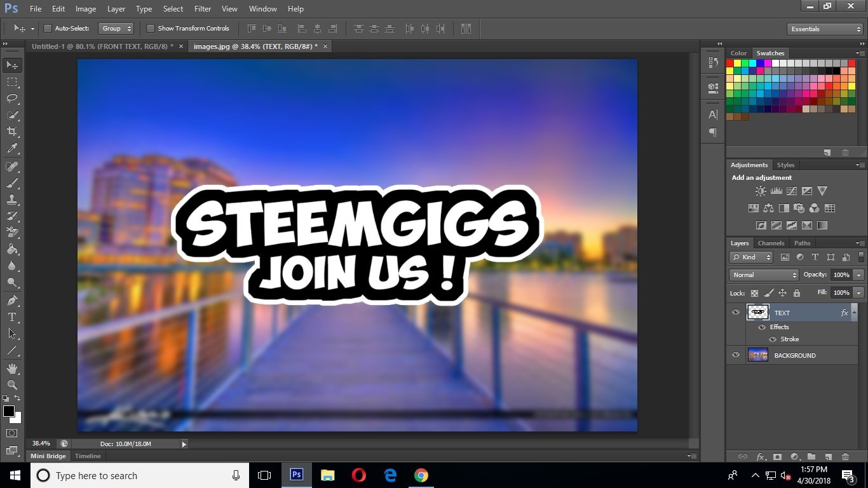Select the Lasso tool
The height and width of the screenshot is (488, 868).
[x=12, y=98]
